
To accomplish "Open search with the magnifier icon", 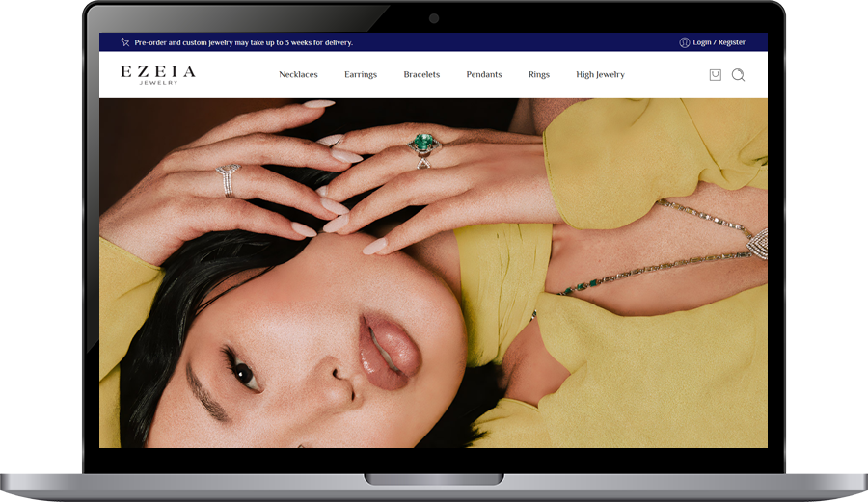I will pyautogui.click(x=738, y=75).
